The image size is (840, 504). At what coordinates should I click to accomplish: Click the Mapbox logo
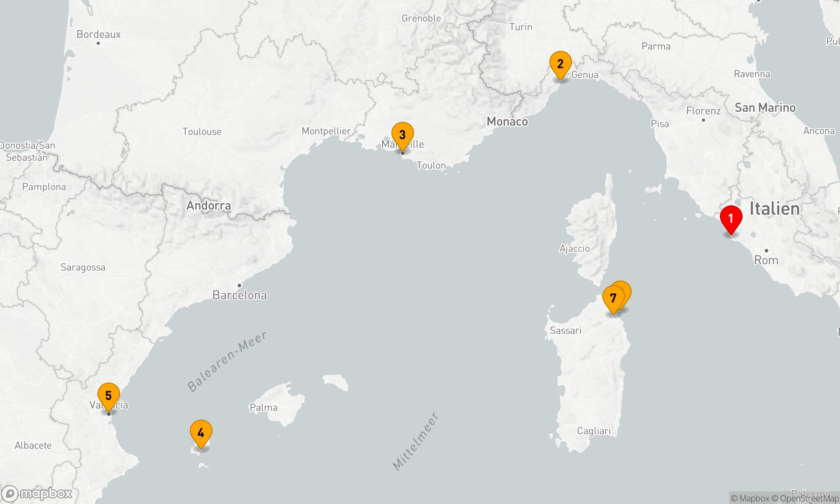pyautogui.click(x=37, y=493)
